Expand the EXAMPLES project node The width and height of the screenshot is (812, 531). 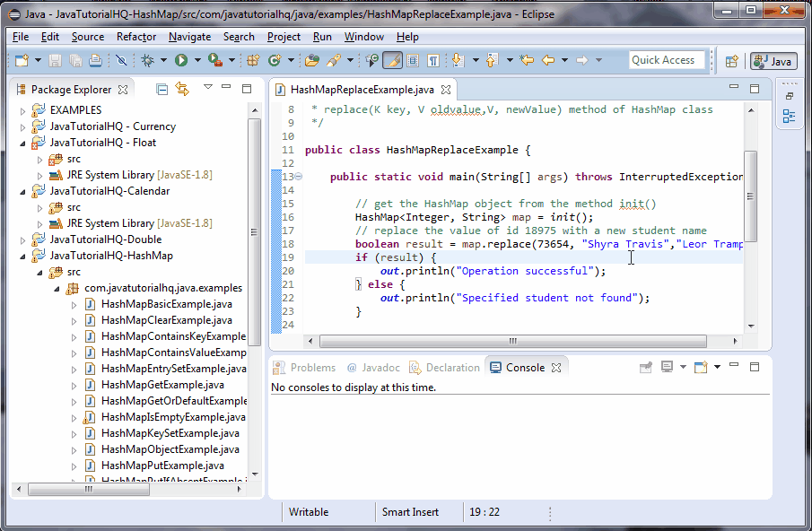pos(24,110)
